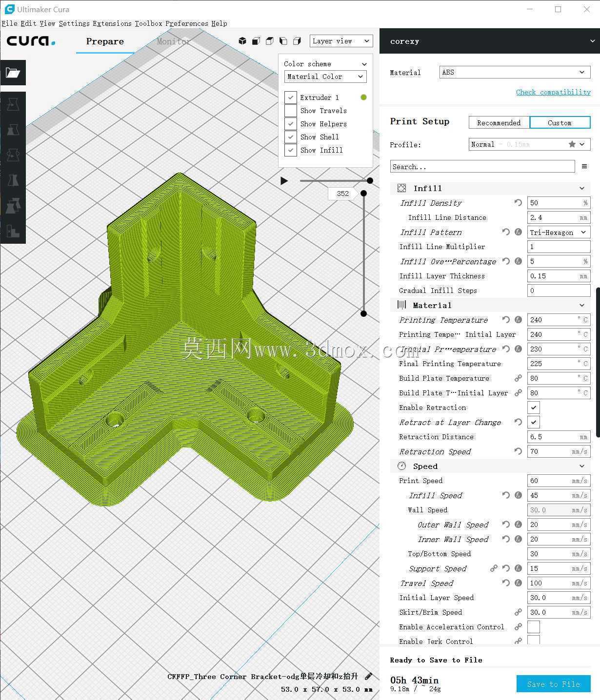Open the Extensions menu
600x700 pixels.
pyautogui.click(x=112, y=23)
